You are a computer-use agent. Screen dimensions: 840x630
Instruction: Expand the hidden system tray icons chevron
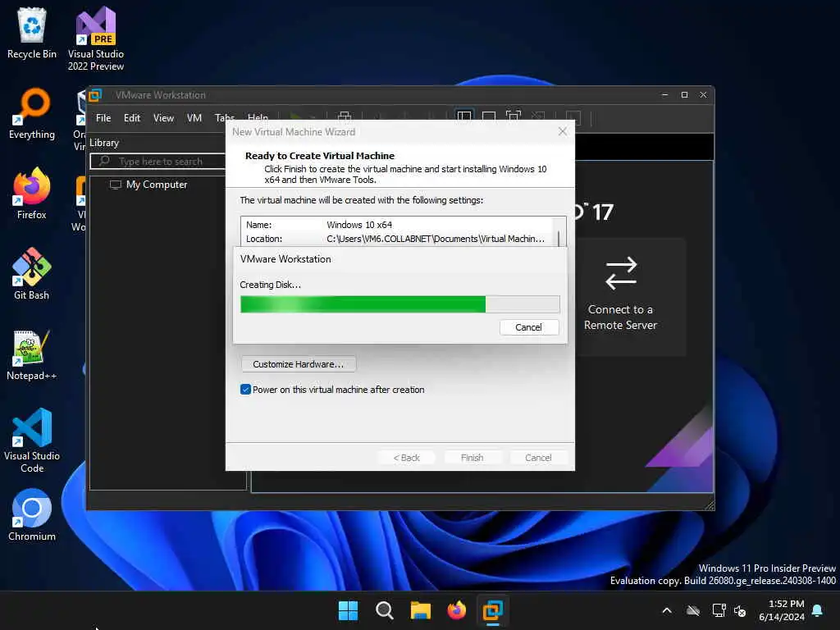[x=667, y=610]
